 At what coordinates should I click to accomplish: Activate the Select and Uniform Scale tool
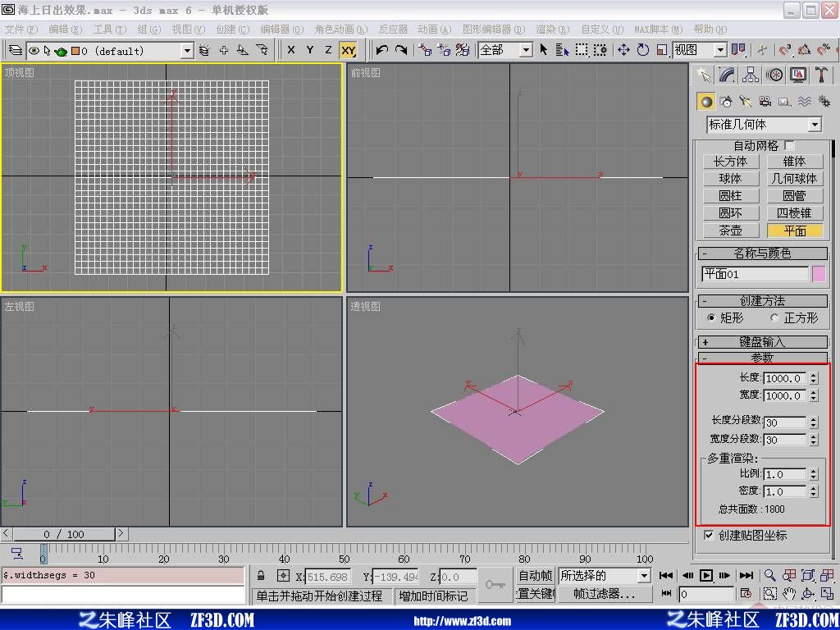[662, 50]
